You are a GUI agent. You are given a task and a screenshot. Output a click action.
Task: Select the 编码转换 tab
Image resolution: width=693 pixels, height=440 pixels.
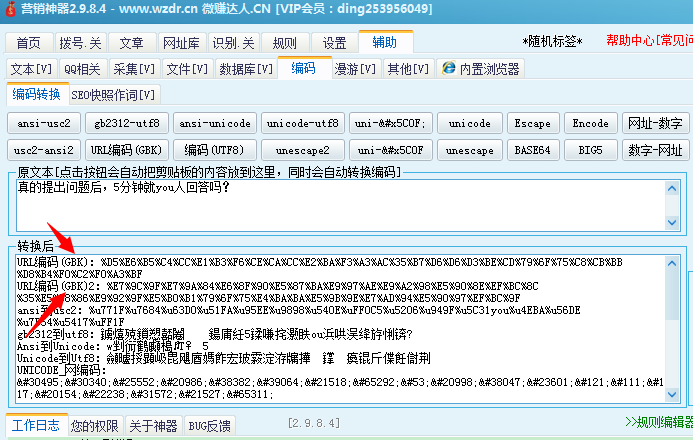(x=37, y=94)
